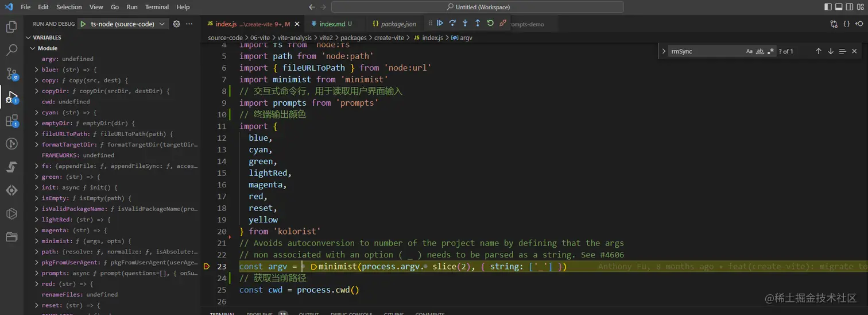
Task: Open the Explorer view in activity bar
Action: 11,26
